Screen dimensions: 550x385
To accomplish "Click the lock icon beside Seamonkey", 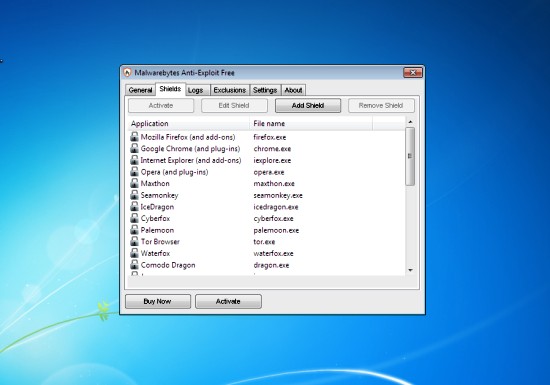I will [134, 195].
